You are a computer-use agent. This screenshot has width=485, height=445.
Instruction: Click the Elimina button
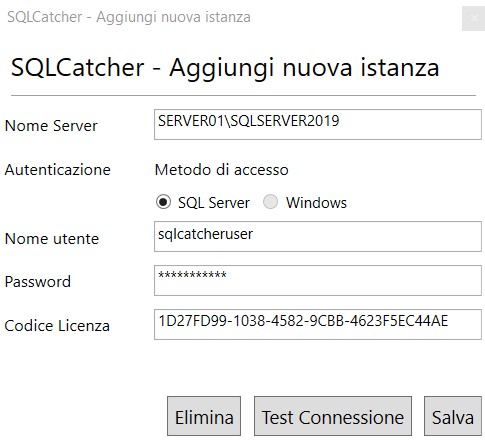click(204, 416)
